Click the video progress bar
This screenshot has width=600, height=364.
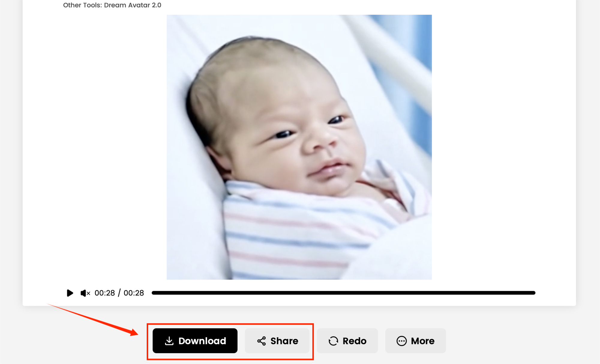[343, 293]
